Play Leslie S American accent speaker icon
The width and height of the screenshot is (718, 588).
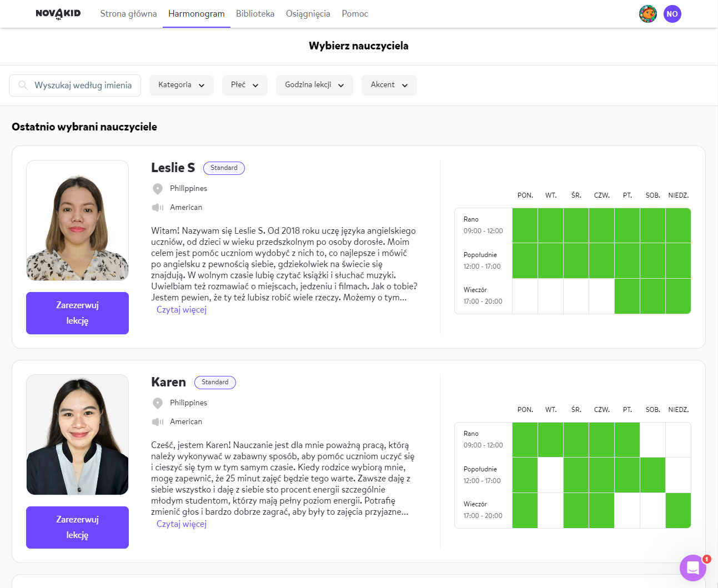(x=158, y=208)
